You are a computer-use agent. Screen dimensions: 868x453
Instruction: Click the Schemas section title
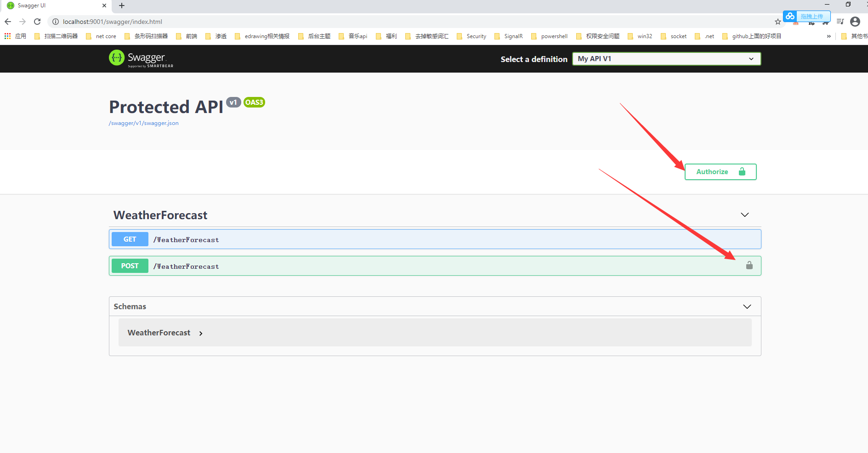(x=130, y=306)
